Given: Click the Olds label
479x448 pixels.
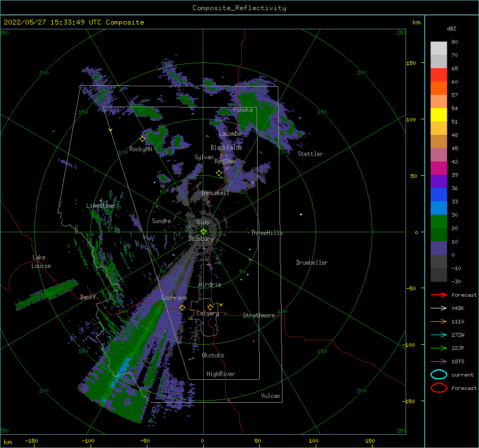Looking at the screenshot, I should coord(203,222).
